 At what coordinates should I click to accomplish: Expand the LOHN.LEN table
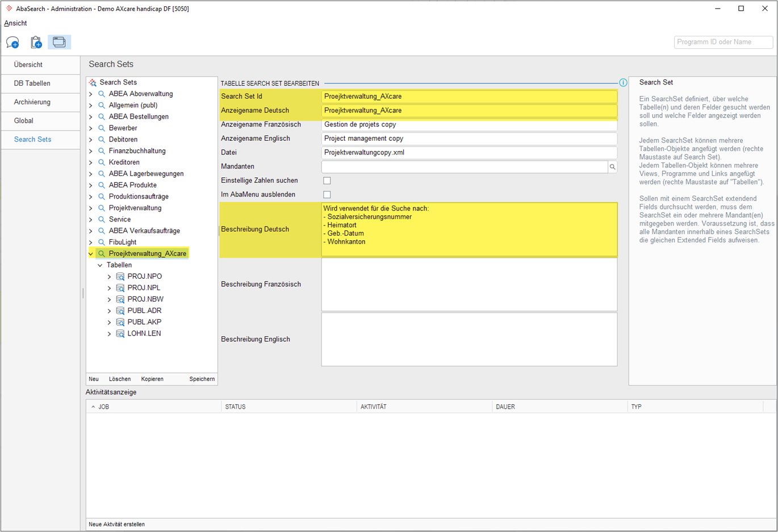click(x=110, y=333)
